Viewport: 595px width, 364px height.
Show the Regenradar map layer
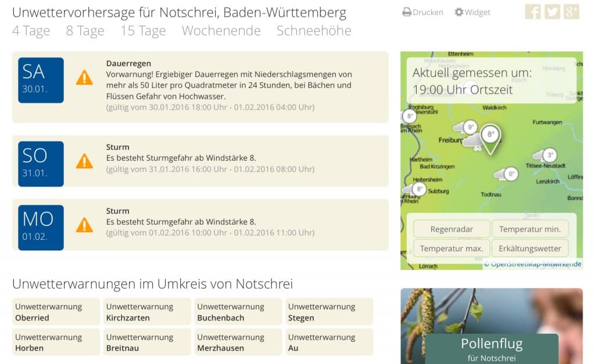(451, 229)
